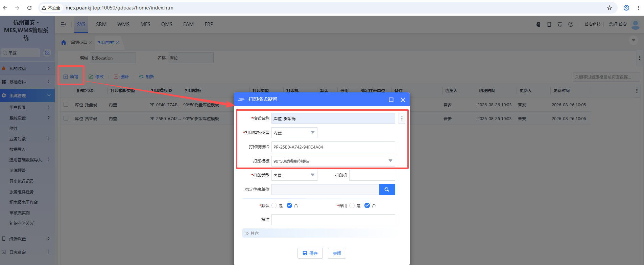
Task: Select 是 for 停用 option
Action: coord(352,205)
